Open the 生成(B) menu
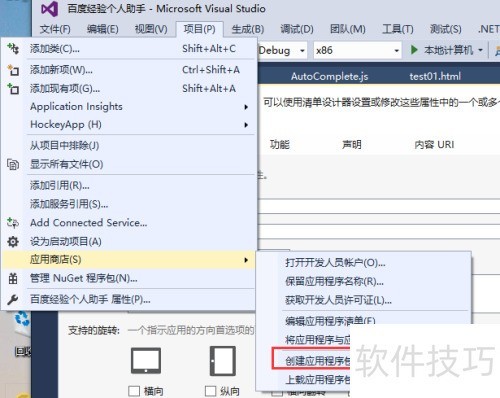Screen dimensions: 500x398 [x=248, y=29]
